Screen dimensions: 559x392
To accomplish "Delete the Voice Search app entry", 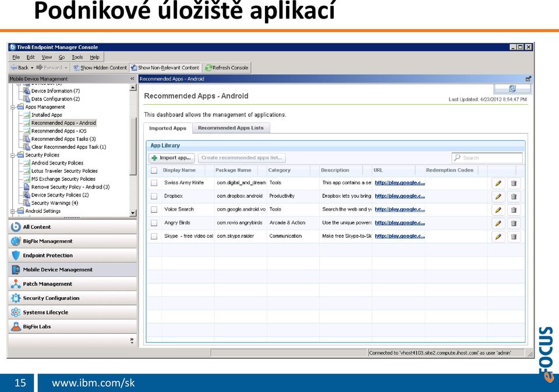I will (514, 210).
